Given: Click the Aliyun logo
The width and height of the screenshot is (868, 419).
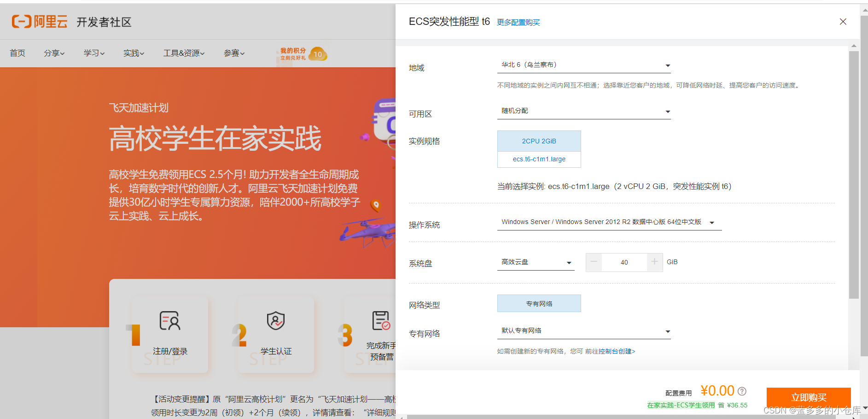Looking at the screenshot, I should tap(40, 22).
